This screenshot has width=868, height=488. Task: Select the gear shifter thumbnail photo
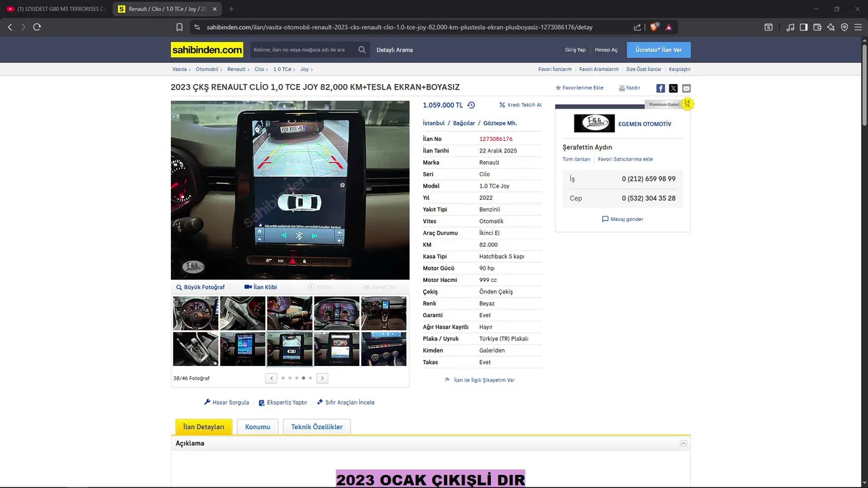pyautogui.click(x=195, y=348)
